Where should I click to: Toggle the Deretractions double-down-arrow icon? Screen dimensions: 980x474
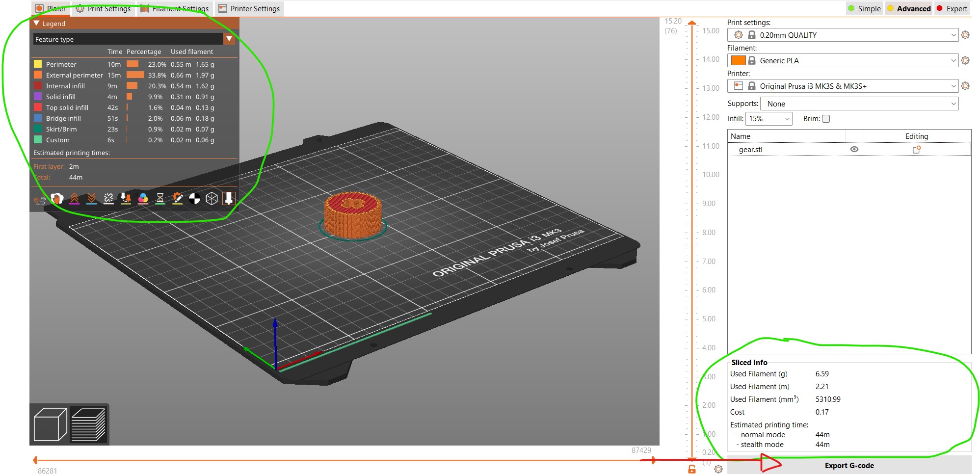point(91,198)
